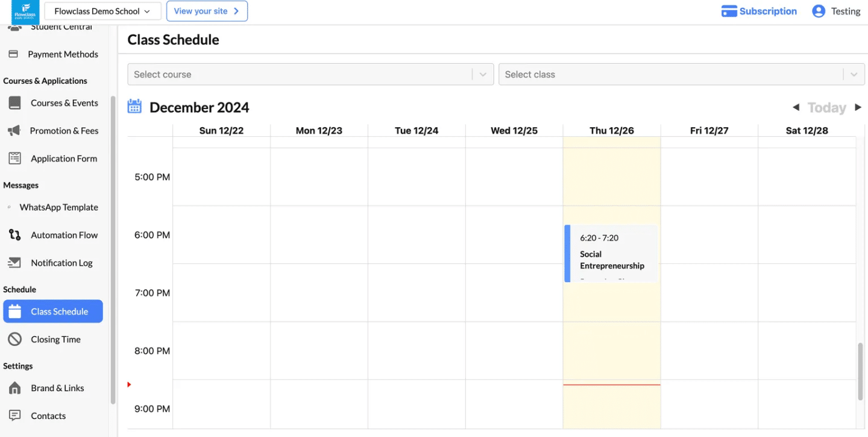
Task: Click the calendar vertical scrollbar thumb
Action: [860, 371]
